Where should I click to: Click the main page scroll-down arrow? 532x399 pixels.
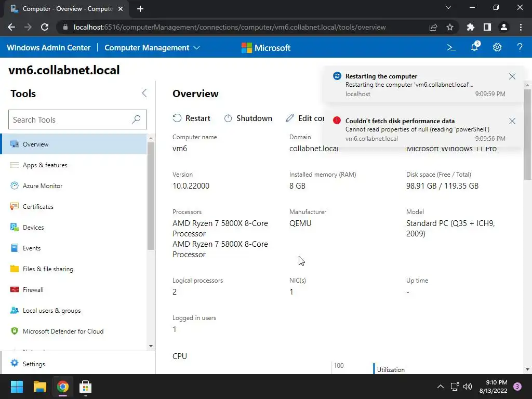(x=527, y=369)
